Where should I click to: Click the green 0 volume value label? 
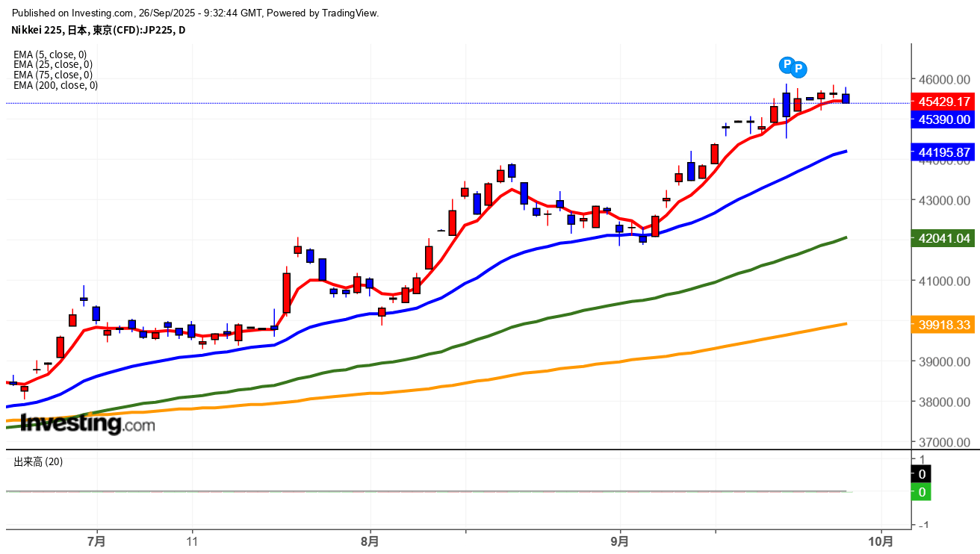(x=922, y=492)
